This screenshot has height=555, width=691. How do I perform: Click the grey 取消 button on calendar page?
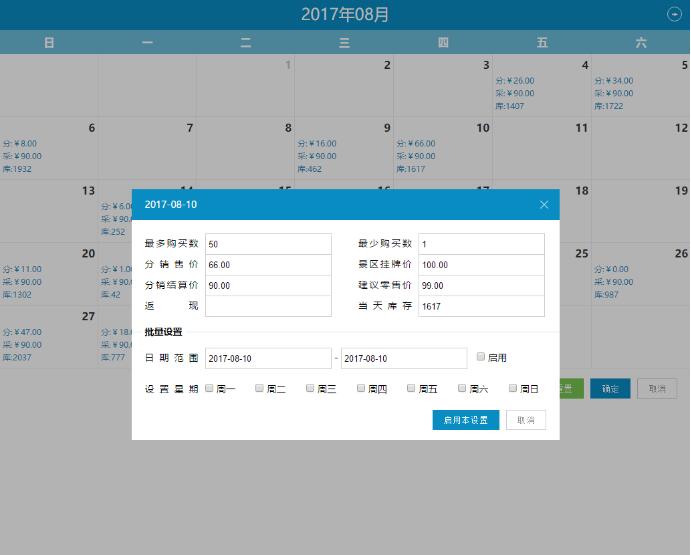[x=657, y=389]
